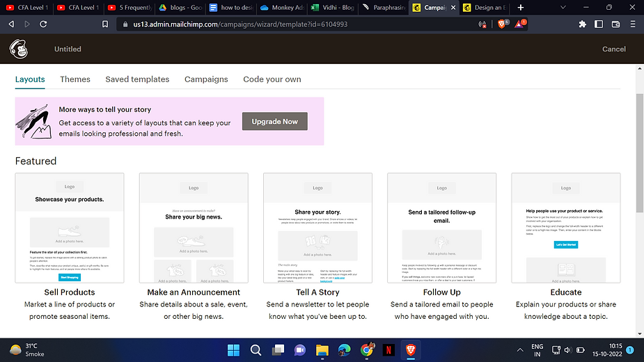Expand the system tray hidden icons chevron
This screenshot has height=362, width=644.
click(520, 349)
